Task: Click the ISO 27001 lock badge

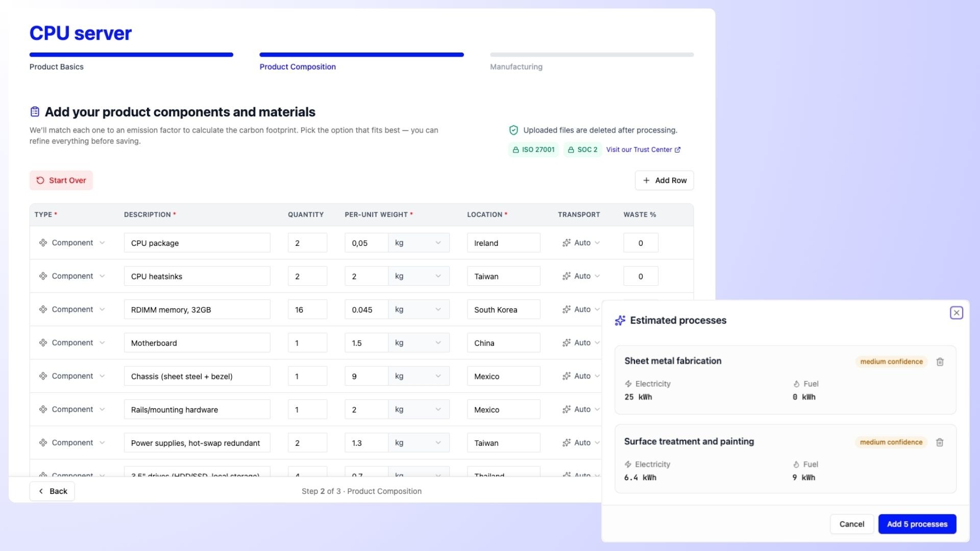Action: tap(533, 149)
